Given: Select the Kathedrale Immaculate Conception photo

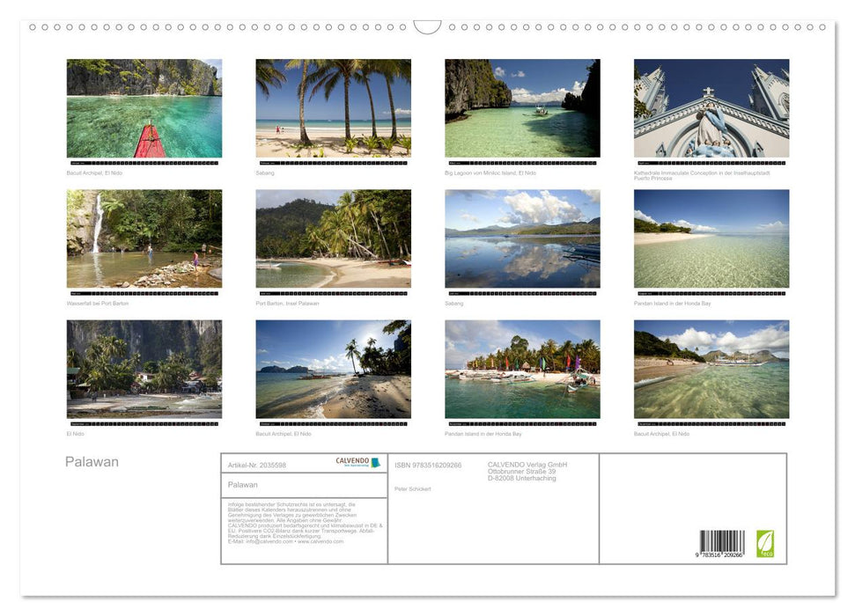Looking at the screenshot, I should point(711,107).
